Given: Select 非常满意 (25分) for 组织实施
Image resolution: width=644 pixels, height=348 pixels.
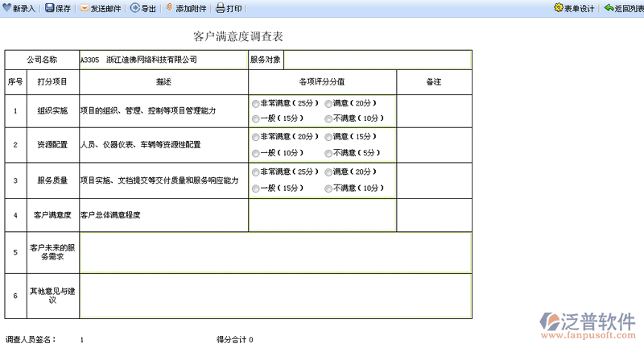Looking at the screenshot, I should point(256,104).
